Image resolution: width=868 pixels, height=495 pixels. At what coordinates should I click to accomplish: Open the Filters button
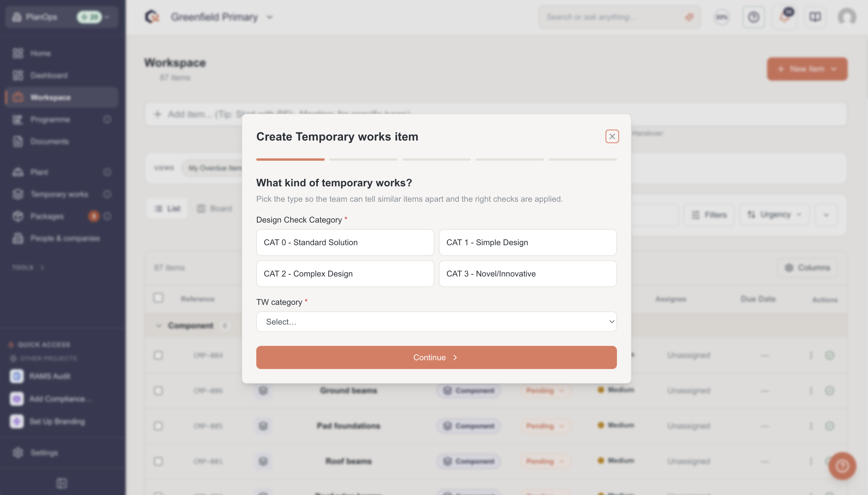point(709,214)
